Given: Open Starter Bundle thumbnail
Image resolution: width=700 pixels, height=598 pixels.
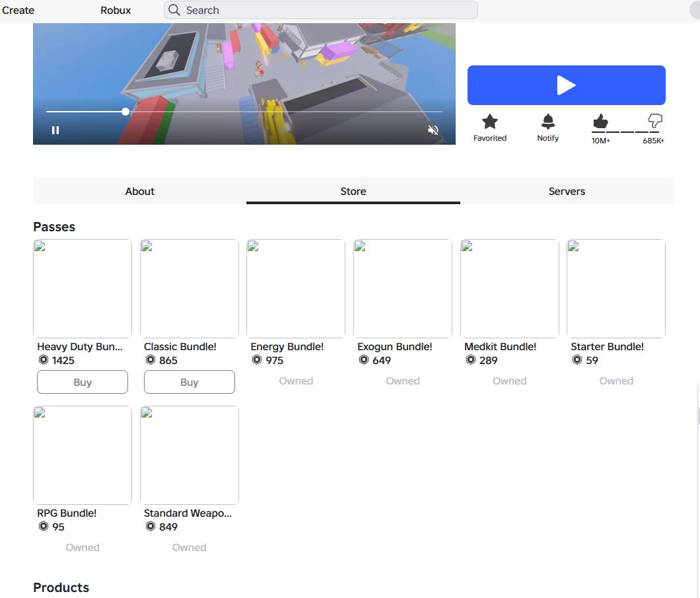Looking at the screenshot, I should click(x=616, y=289).
